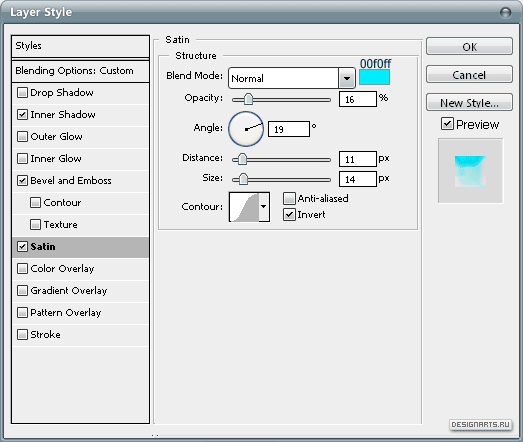Click the Opacity slider handle
Screen dimensions: 523x442
pyautogui.click(x=248, y=99)
